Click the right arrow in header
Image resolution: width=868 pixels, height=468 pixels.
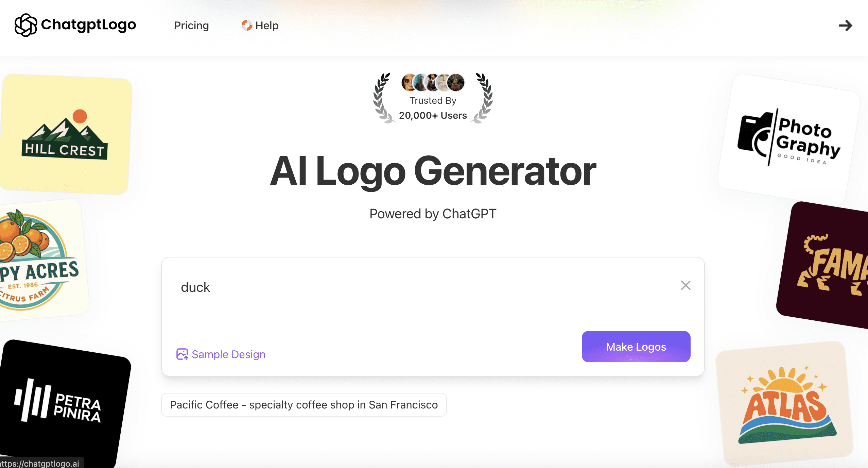[845, 26]
